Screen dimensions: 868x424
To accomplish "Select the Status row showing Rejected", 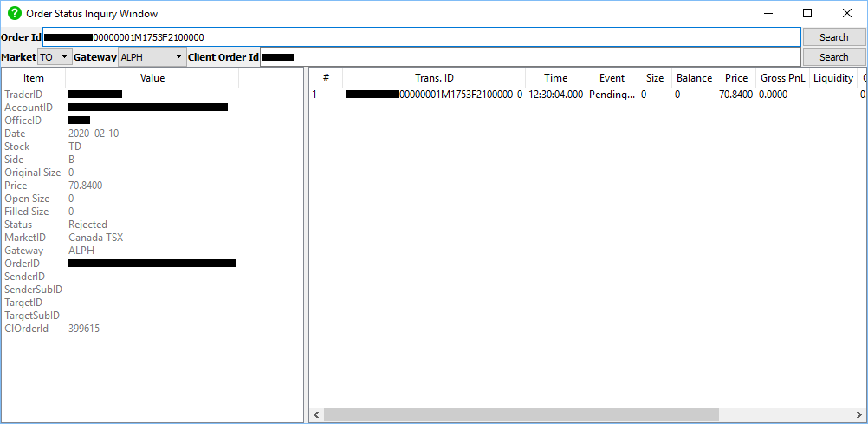I will 87,225.
